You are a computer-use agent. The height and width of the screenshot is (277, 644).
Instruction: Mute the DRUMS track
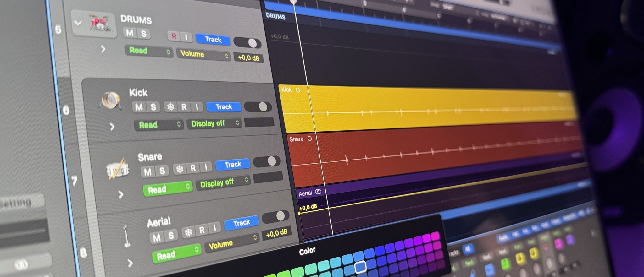(130, 33)
